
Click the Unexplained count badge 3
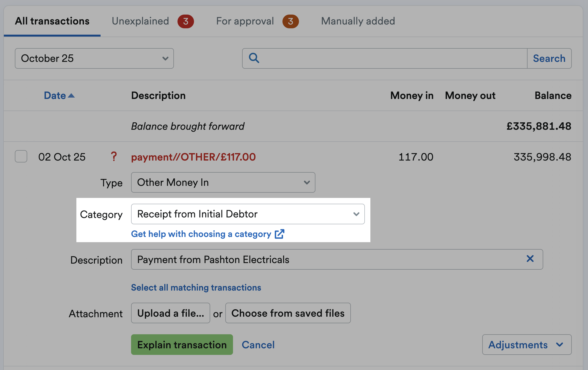click(x=186, y=21)
